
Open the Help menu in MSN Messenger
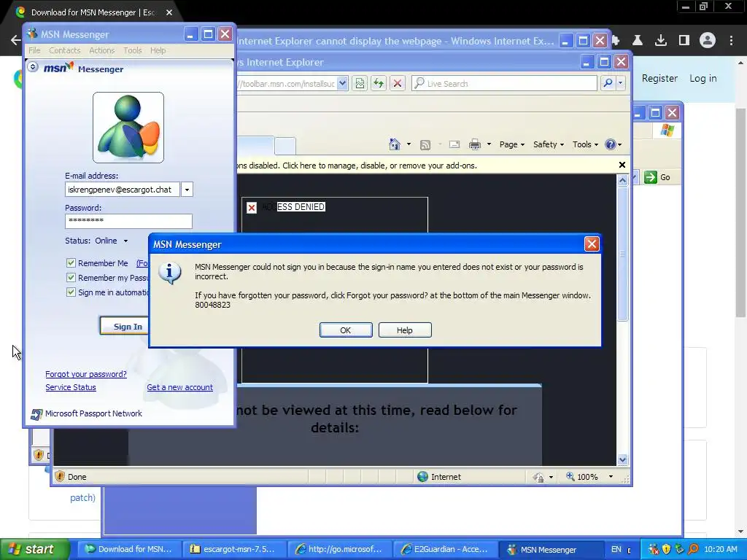tap(158, 50)
